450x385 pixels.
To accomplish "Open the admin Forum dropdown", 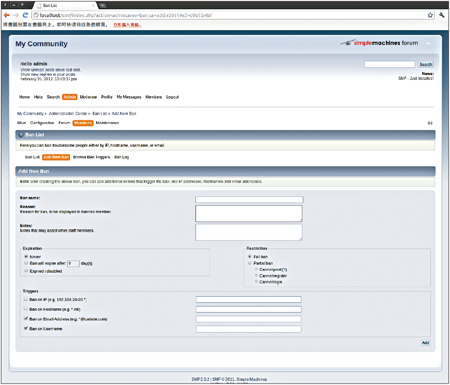I will (64, 123).
